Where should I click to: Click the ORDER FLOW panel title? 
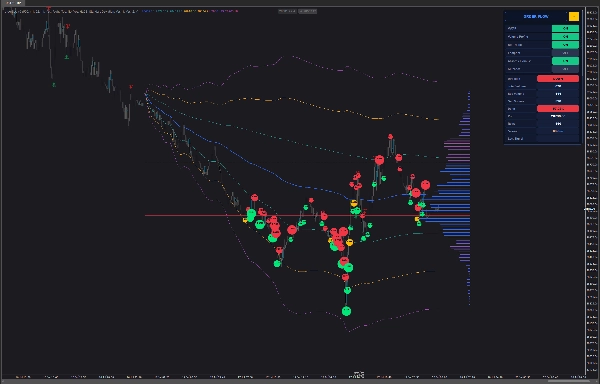pos(536,16)
